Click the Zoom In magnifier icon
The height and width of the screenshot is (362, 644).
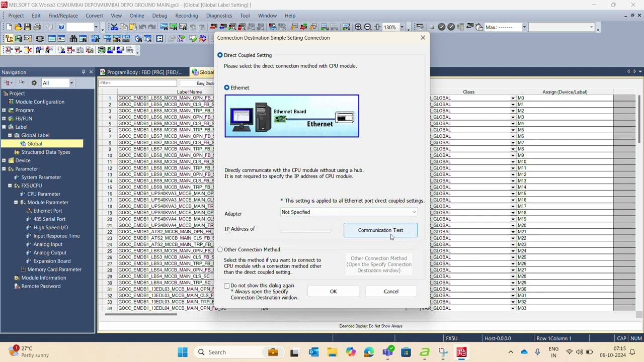click(358, 27)
